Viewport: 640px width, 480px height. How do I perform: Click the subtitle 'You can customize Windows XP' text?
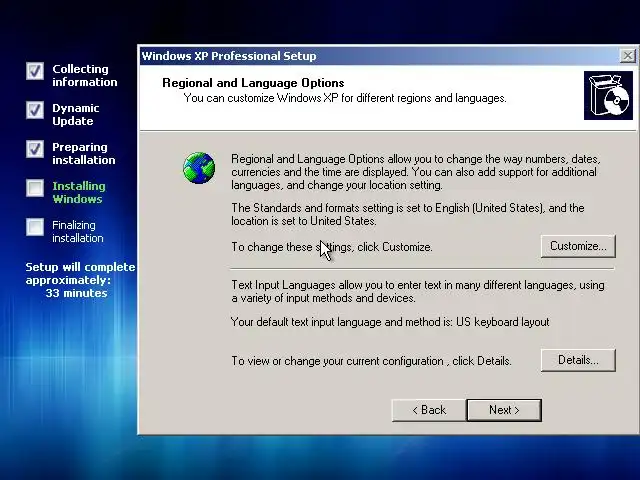(345, 98)
